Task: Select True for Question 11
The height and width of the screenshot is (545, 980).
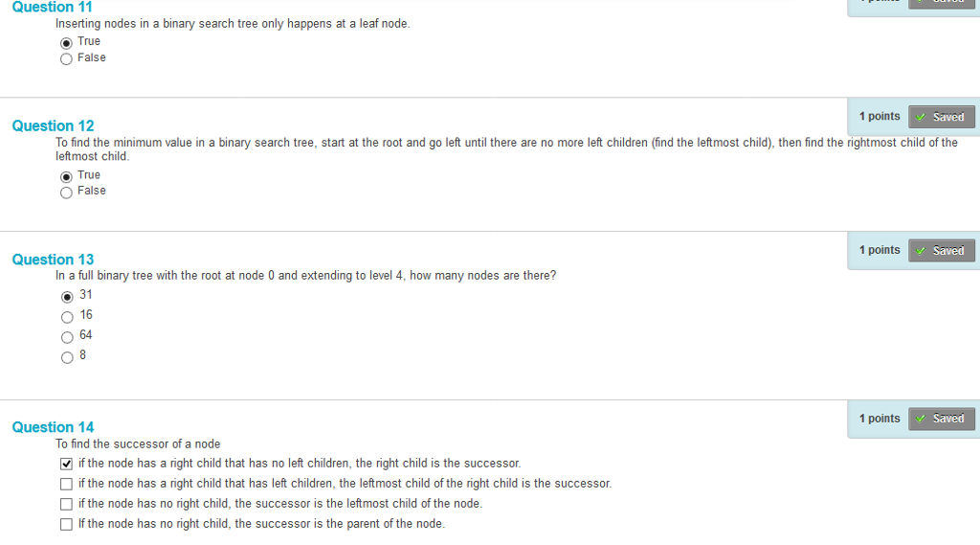Action: 66,43
